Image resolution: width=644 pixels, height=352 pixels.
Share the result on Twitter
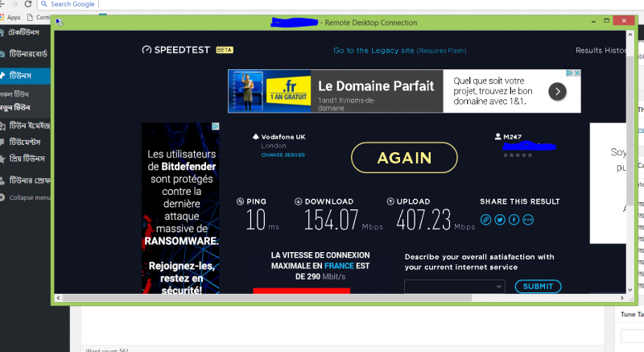pos(500,220)
